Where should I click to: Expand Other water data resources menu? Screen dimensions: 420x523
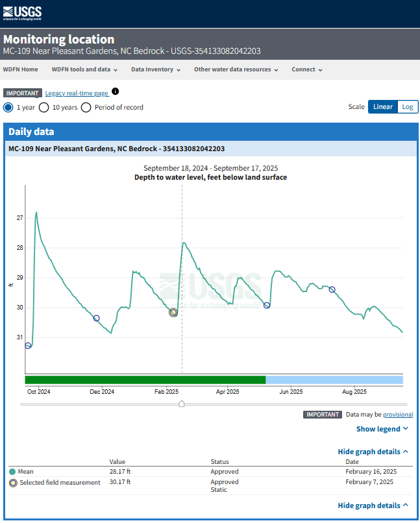[236, 69]
